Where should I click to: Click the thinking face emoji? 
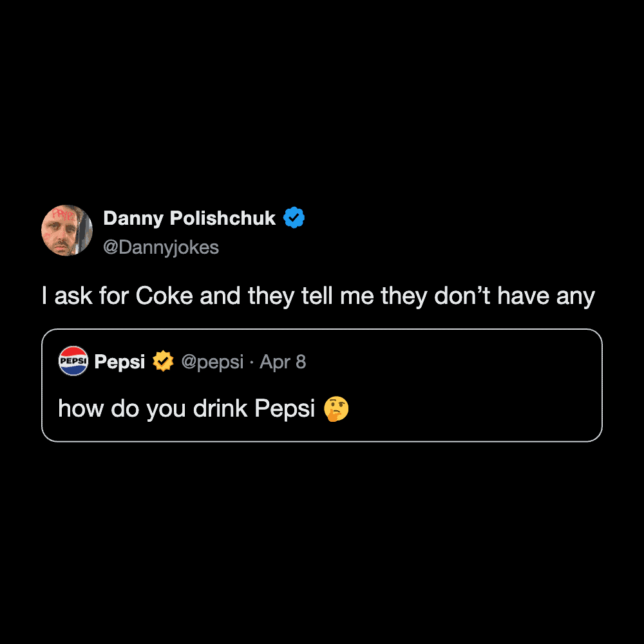(337, 409)
